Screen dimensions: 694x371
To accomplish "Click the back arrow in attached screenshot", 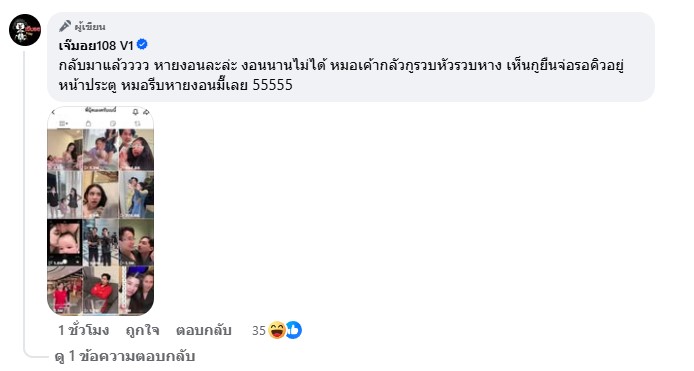I will pos(54,112).
